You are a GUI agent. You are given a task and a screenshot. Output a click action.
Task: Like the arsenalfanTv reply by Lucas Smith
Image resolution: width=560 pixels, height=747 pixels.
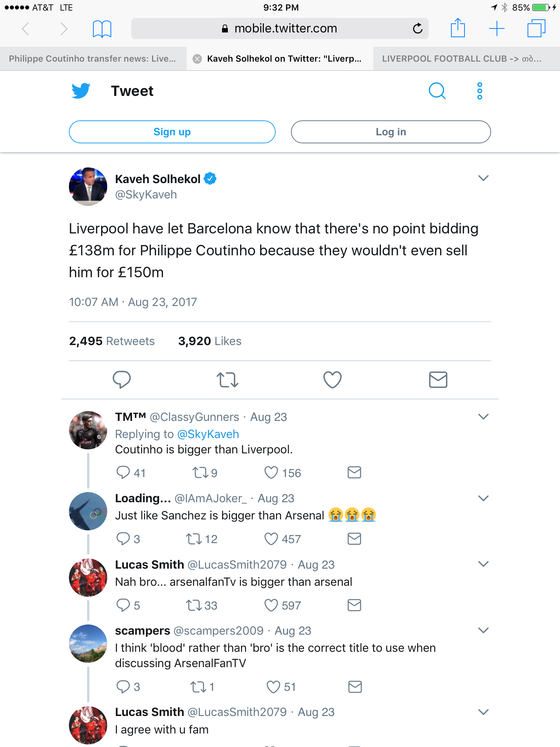271,605
